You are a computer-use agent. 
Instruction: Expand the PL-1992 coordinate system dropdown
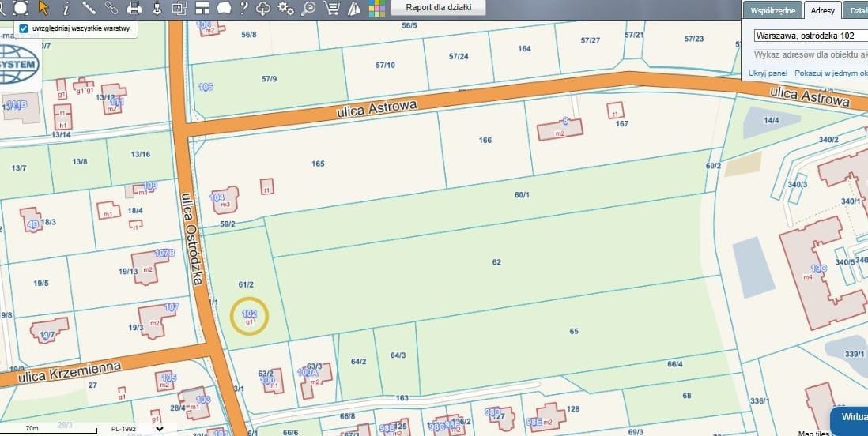[160, 429]
